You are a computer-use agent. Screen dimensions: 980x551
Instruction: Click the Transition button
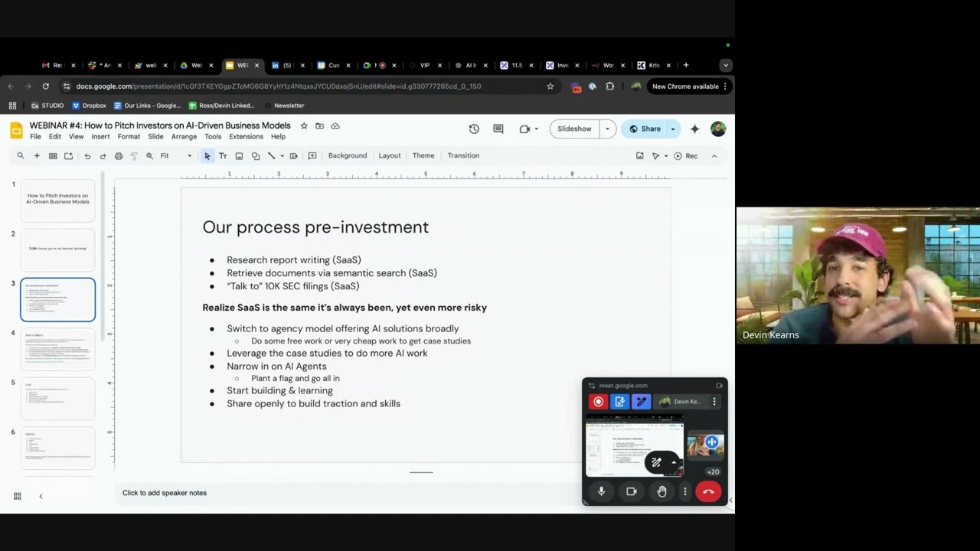(463, 156)
